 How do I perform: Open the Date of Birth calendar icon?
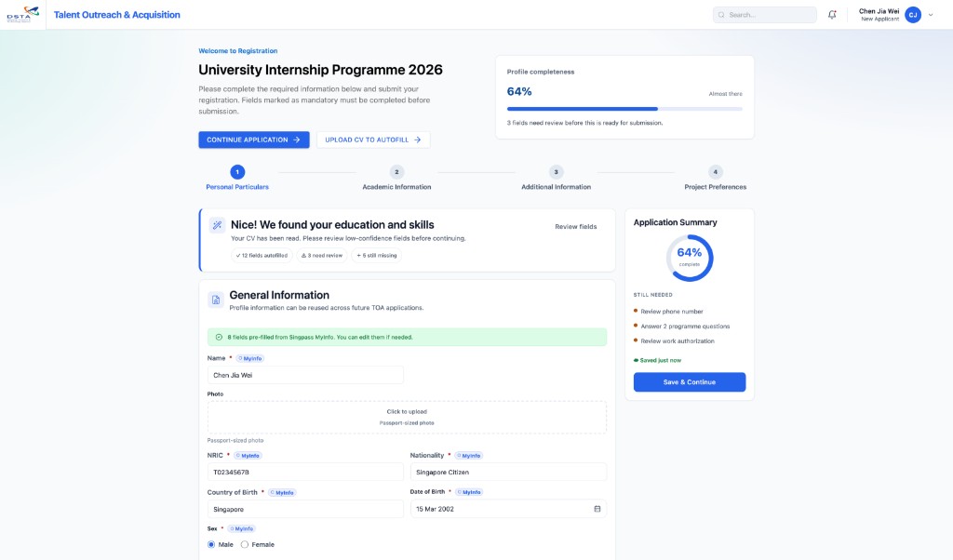pyautogui.click(x=597, y=509)
